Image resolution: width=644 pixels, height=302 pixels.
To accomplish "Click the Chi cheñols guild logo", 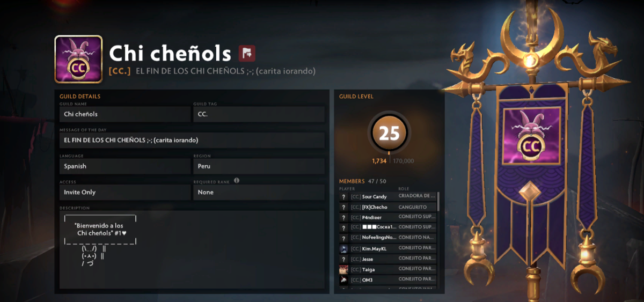I will [78, 59].
